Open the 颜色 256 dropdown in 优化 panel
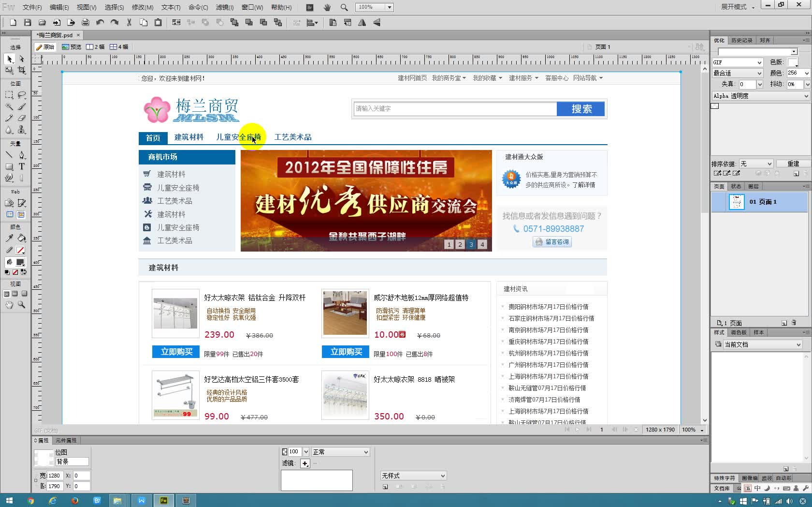This screenshot has height=507, width=812. point(797,73)
